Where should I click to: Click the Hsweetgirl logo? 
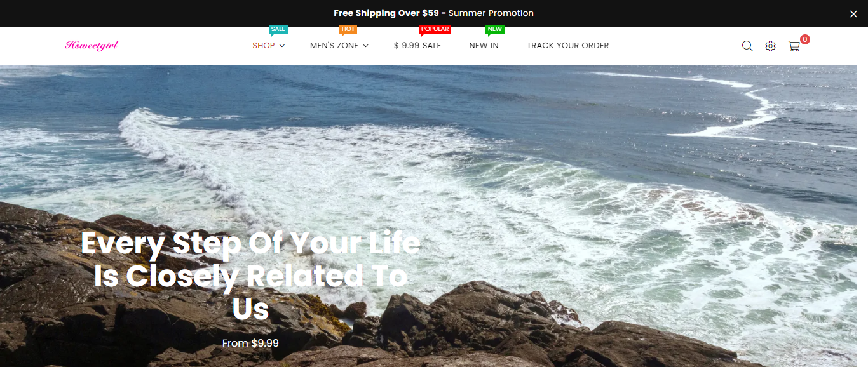pos(92,45)
